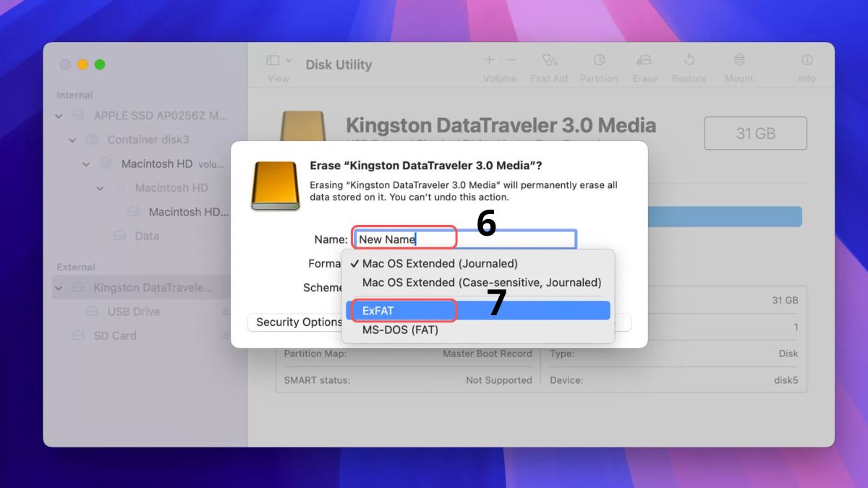This screenshot has height=488, width=868.
Task: Click the Mount toolbar icon
Action: pos(739,61)
